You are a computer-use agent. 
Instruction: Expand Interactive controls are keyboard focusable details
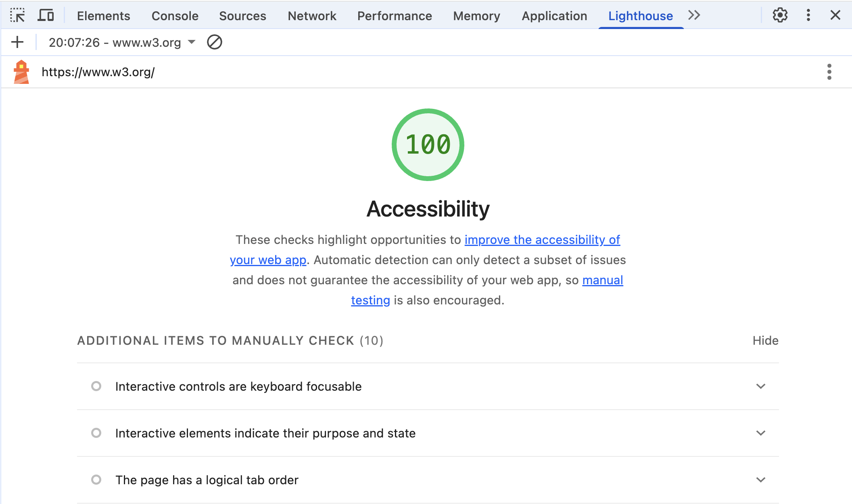tap(760, 386)
